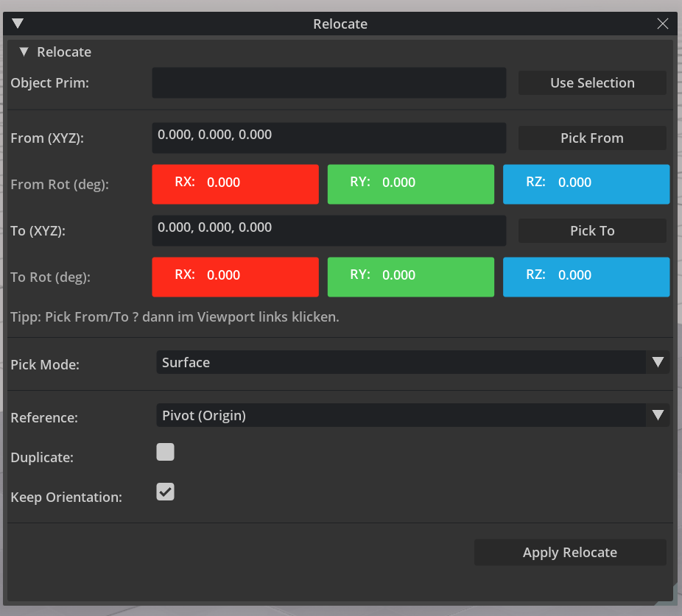Close the Relocate window
This screenshot has height=616, width=682.
(662, 24)
